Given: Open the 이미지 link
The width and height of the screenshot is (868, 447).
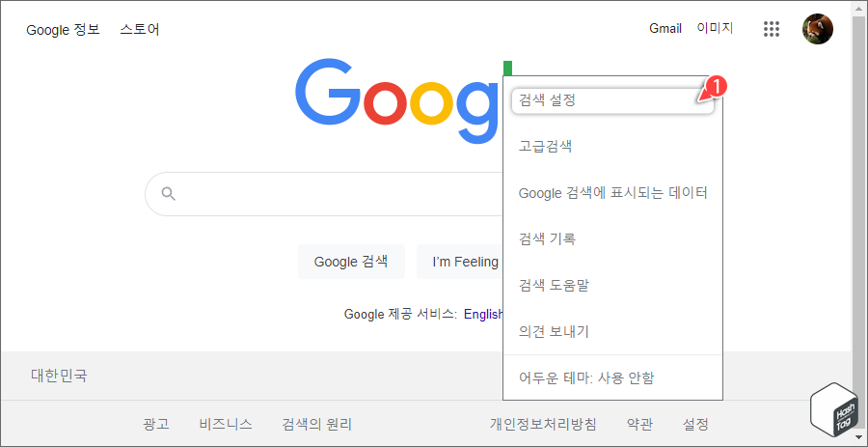Looking at the screenshot, I should point(716,29).
